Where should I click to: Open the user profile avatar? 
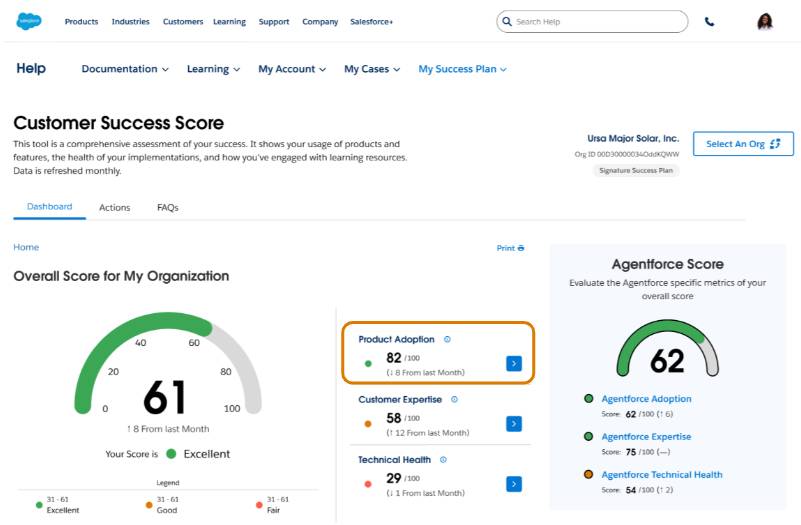point(765,21)
